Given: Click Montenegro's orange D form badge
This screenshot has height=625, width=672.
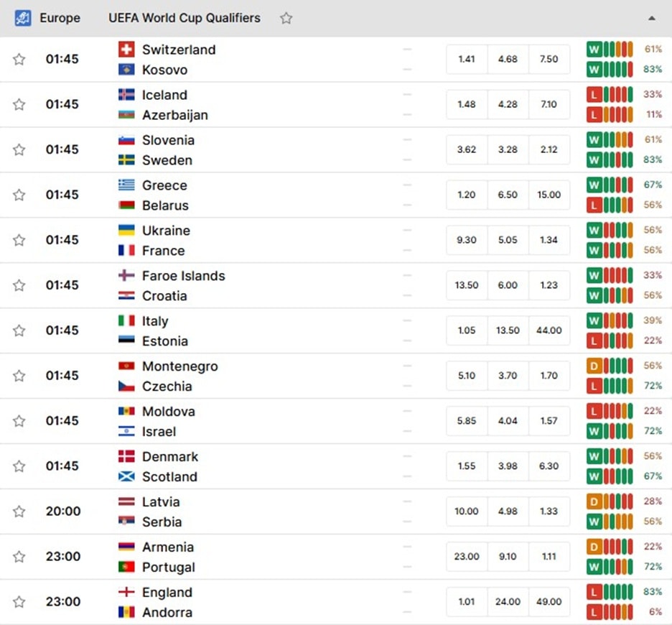Looking at the screenshot, I should point(594,366).
